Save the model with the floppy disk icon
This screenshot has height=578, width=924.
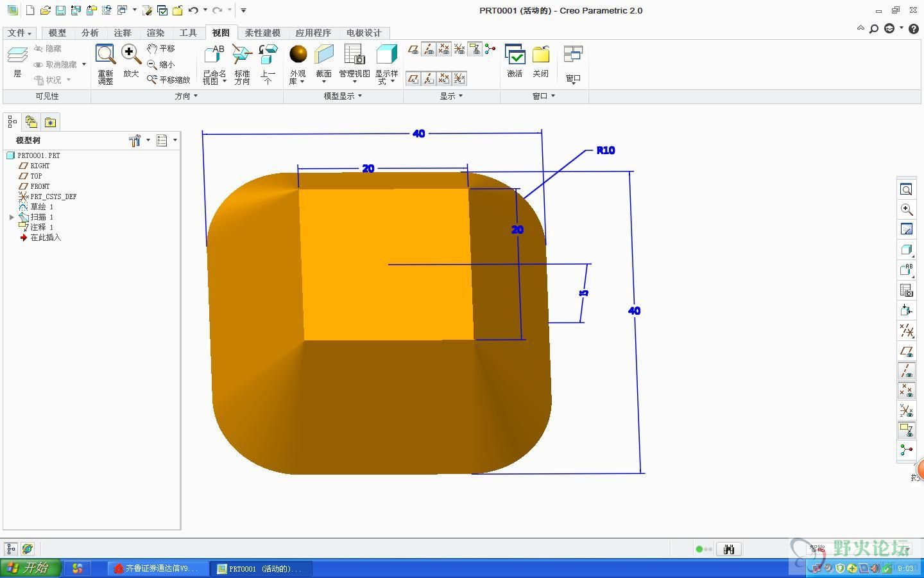[x=60, y=10]
